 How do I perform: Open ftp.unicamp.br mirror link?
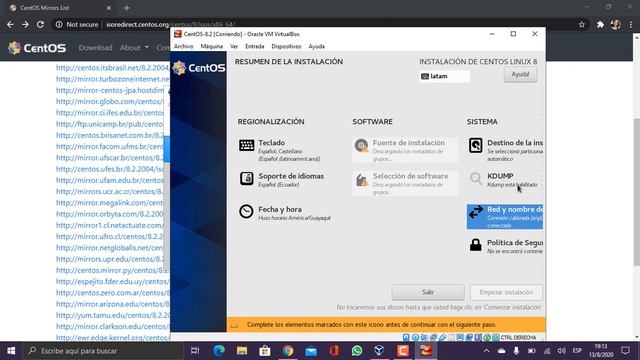pyautogui.click(x=109, y=124)
